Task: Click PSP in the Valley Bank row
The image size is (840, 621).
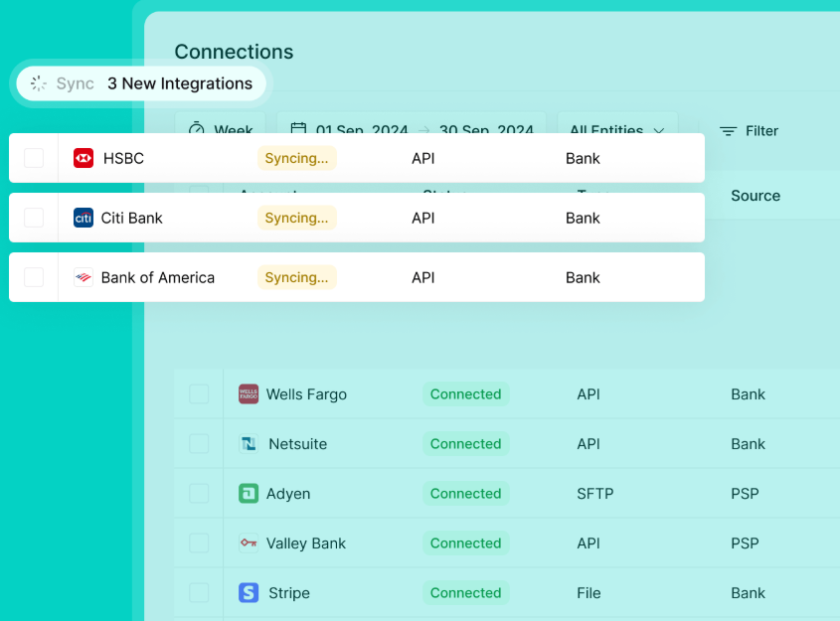Action: pos(746,543)
